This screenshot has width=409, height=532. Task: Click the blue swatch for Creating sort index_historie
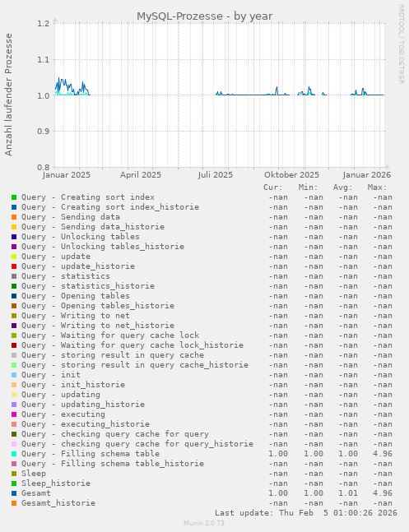point(14,207)
